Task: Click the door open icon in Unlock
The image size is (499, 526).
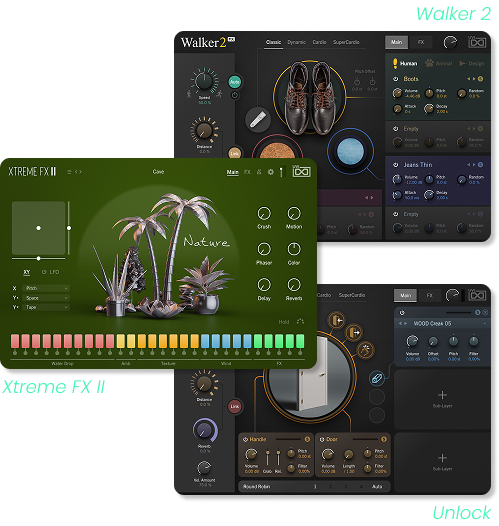Action: coord(354,332)
